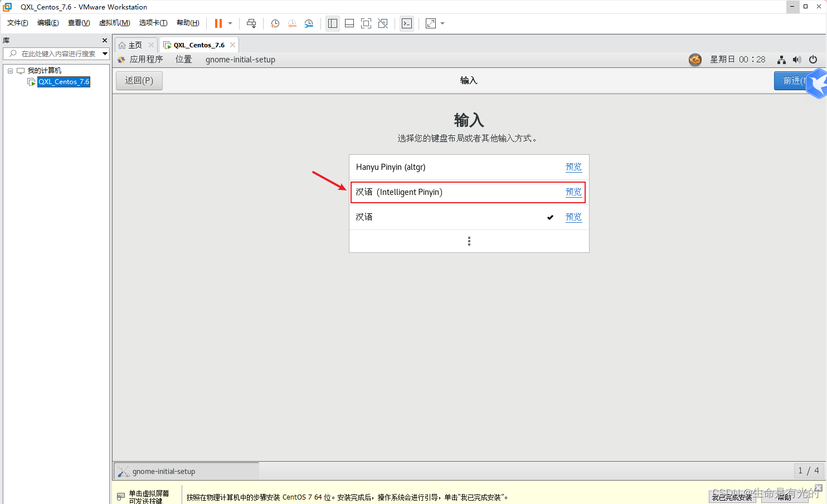Toggle Unity mode icon
827x504 pixels.
(383, 23)
